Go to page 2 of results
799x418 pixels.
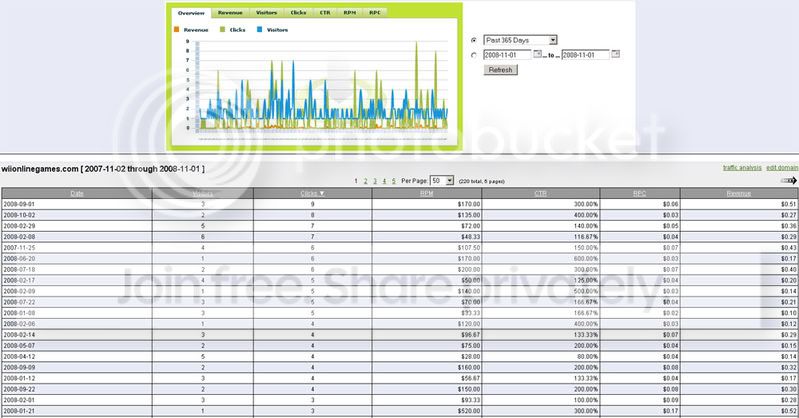[365, 181]
